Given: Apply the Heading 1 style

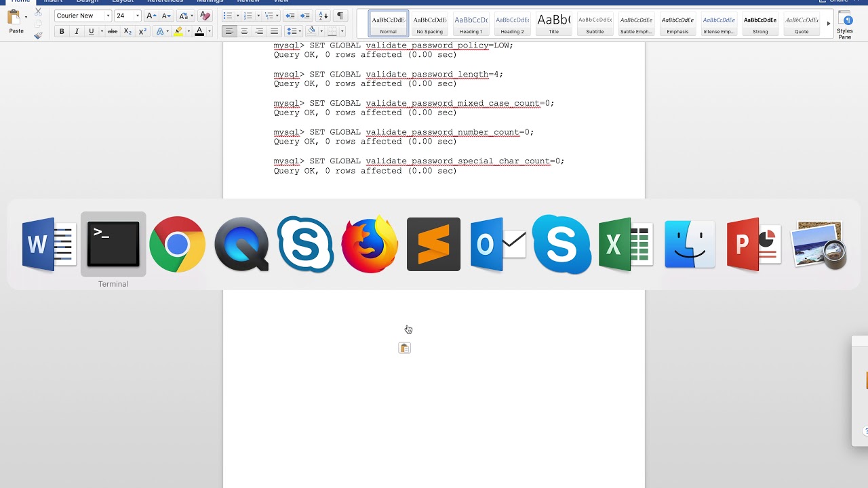Looking at the screenshot, I should (x=471, y=24).
